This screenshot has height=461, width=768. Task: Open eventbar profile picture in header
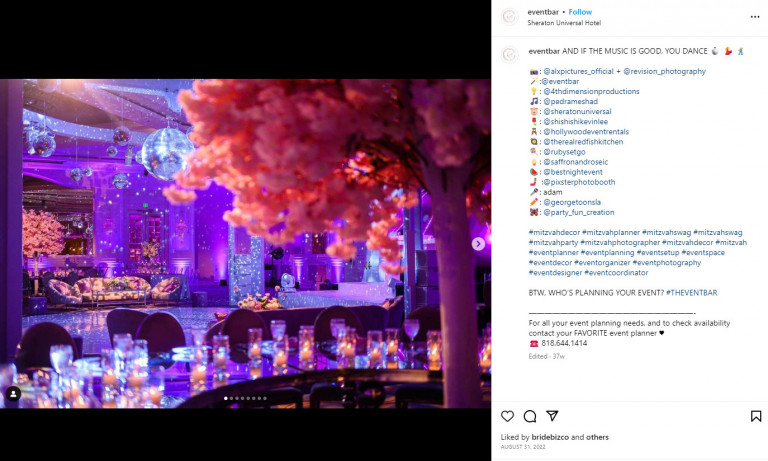[x=510, y=17]
